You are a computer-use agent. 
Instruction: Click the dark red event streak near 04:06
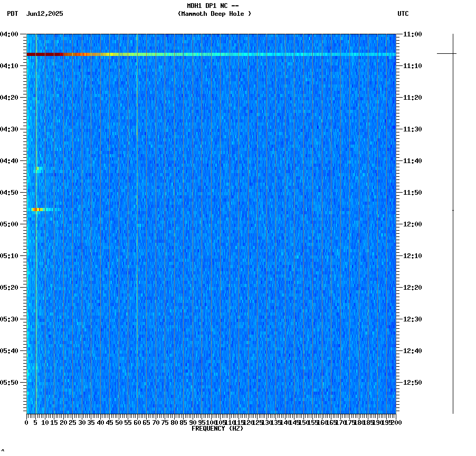click(x=42, y=54)
